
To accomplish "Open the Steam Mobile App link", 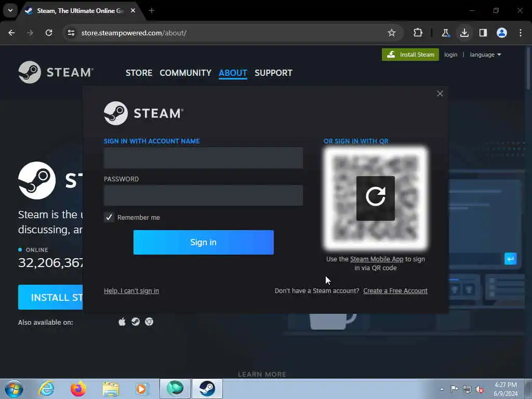I will tap(377, 259).
